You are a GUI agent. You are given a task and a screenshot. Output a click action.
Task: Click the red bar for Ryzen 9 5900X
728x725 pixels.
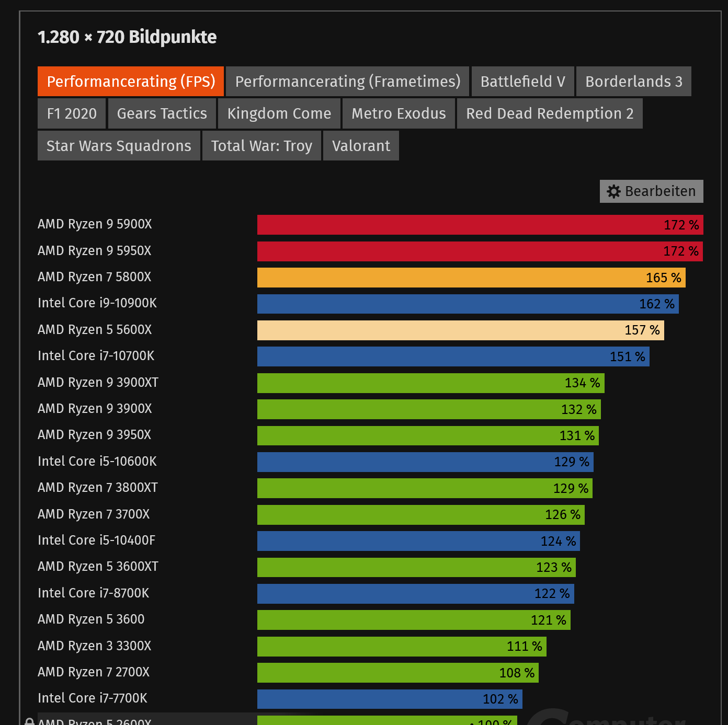click(480, 225)
